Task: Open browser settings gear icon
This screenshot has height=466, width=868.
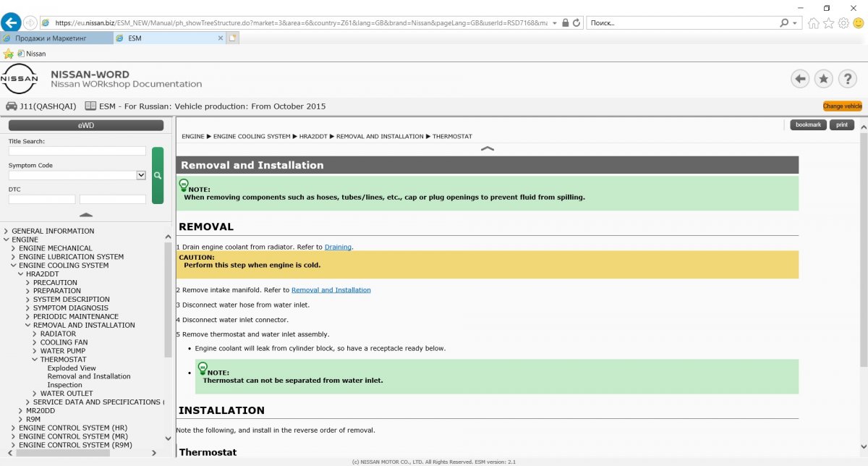Action: click(x=843, y=23)
